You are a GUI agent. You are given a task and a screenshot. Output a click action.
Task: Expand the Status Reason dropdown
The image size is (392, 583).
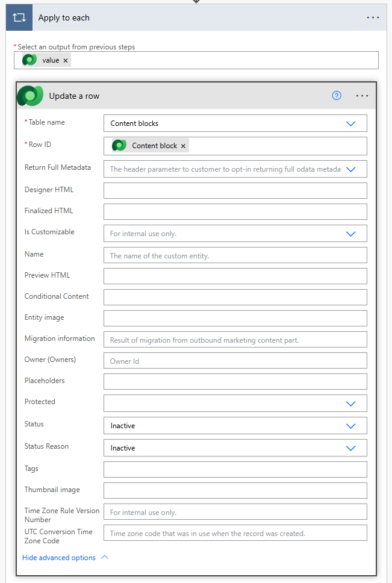coord(351,448)
